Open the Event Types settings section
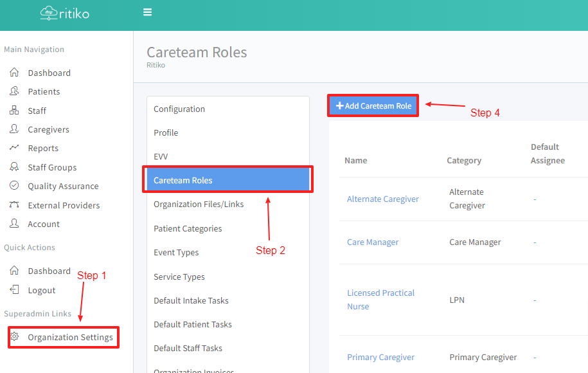 [176, 252]
